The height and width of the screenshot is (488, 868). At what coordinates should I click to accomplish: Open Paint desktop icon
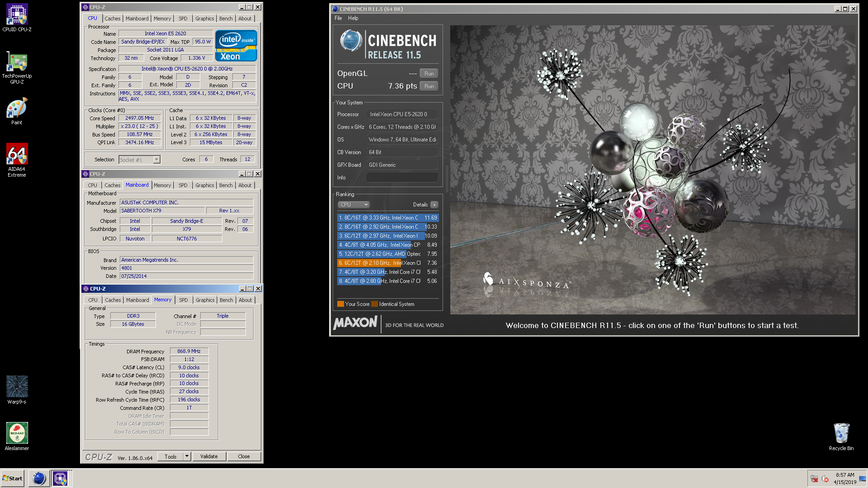click(17, 111)
